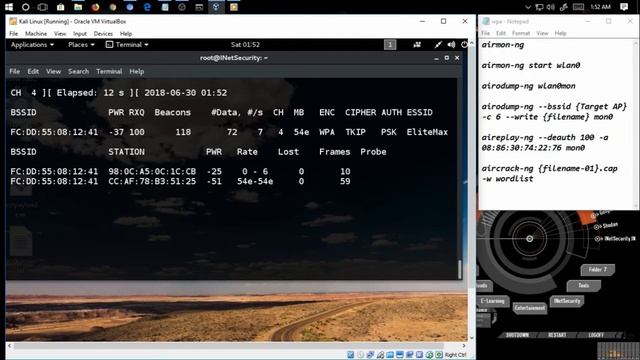Open VirtualBox Help menu
Viewport: 640px width, 360px height.
(x=126, y=33)
